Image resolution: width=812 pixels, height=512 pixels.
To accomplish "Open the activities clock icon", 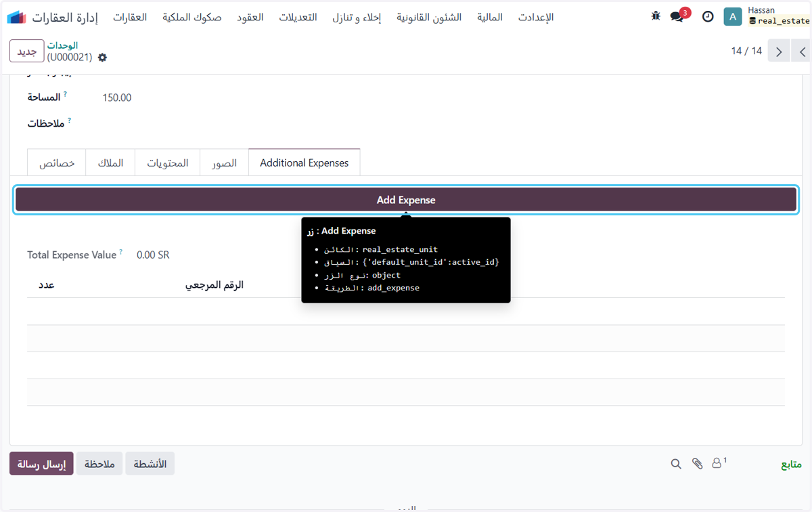I will pyautogui.click(x=708, y=17).
